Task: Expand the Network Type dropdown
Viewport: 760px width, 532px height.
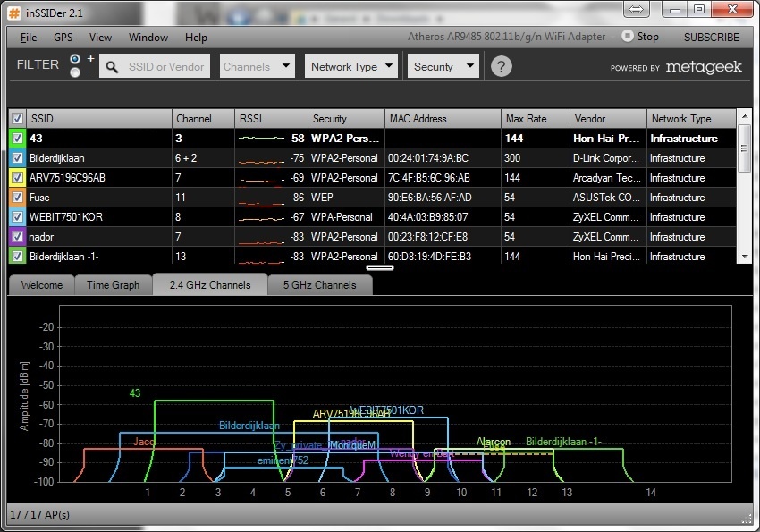Action: tap(351, 66)
